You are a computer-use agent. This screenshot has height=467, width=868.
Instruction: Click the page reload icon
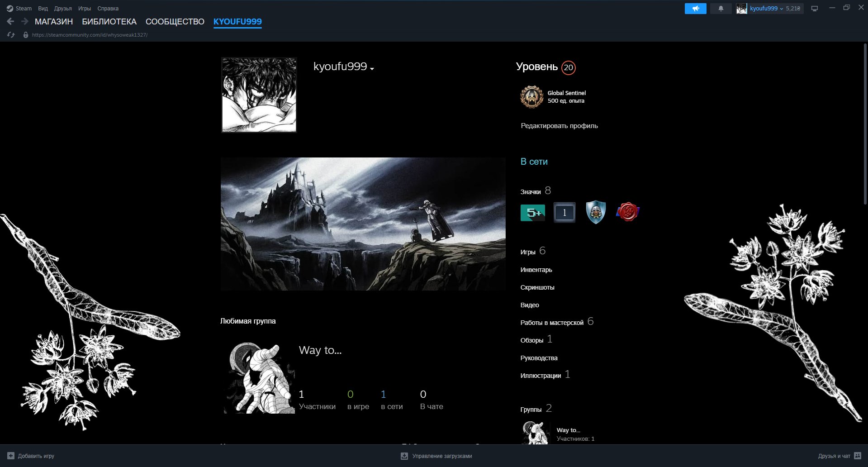click(x=11, y=35)
